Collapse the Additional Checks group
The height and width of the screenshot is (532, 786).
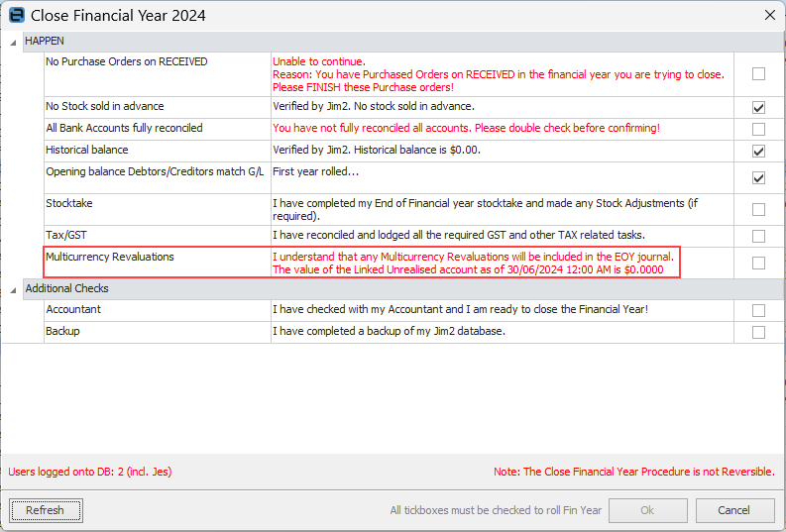pyautogui.click(x=13, y=288)
